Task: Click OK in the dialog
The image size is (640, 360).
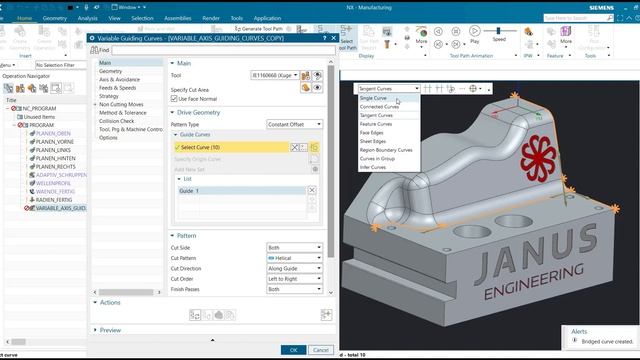Action: tap(293, 350)
